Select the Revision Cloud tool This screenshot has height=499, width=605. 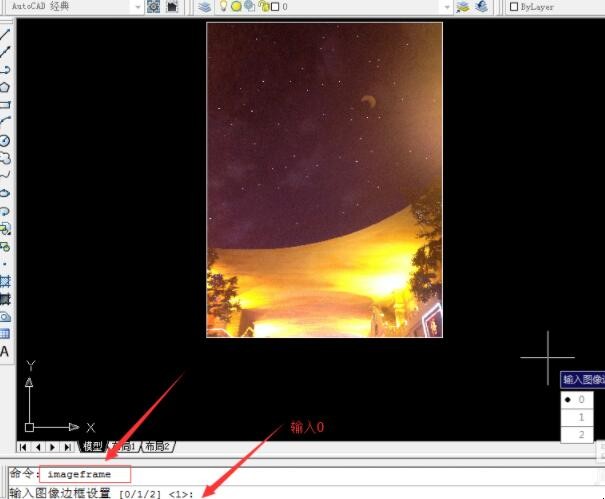click(x=5, y=157)
